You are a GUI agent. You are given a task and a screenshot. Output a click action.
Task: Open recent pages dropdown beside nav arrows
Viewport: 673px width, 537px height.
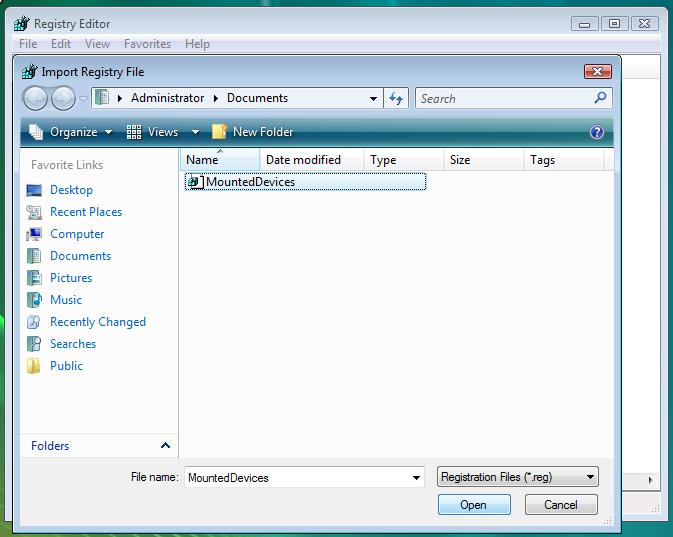[84, 99]
